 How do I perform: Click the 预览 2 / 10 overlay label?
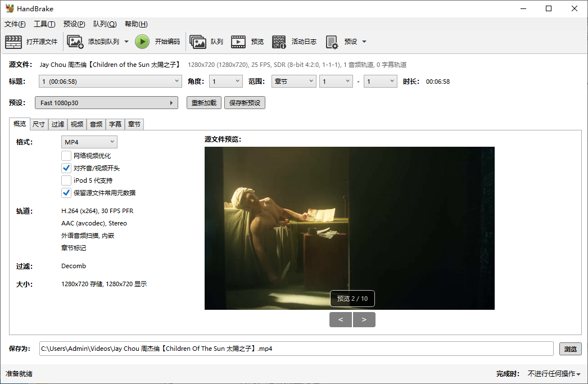coord(352,299)
